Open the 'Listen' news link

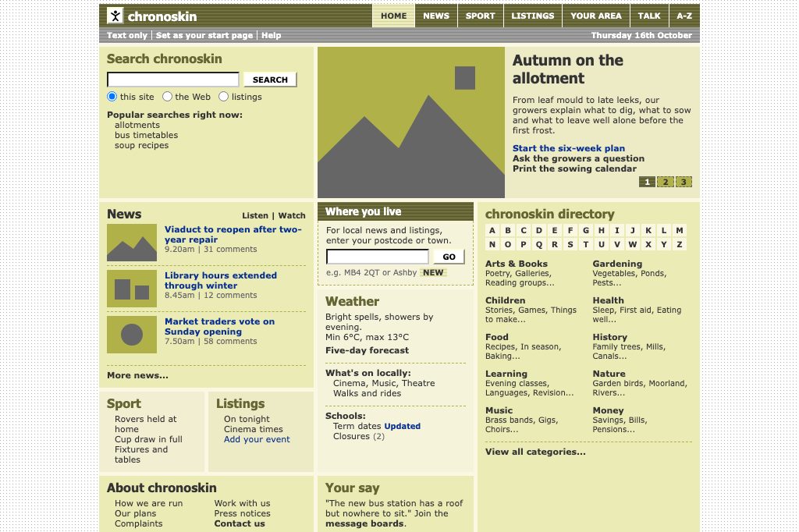point(255,215)
